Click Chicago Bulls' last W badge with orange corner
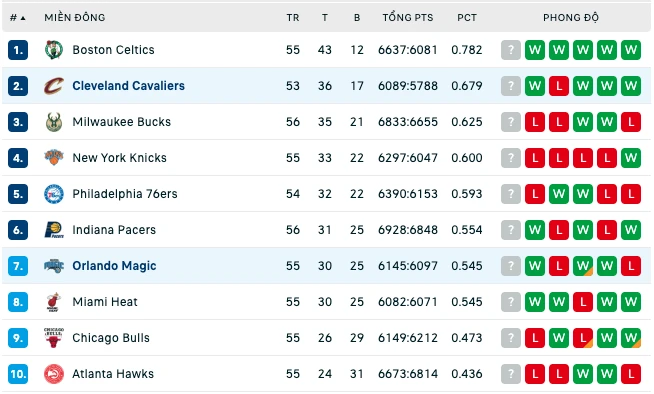The height and width of the screenshot is (394, 654). pos(631,338)
